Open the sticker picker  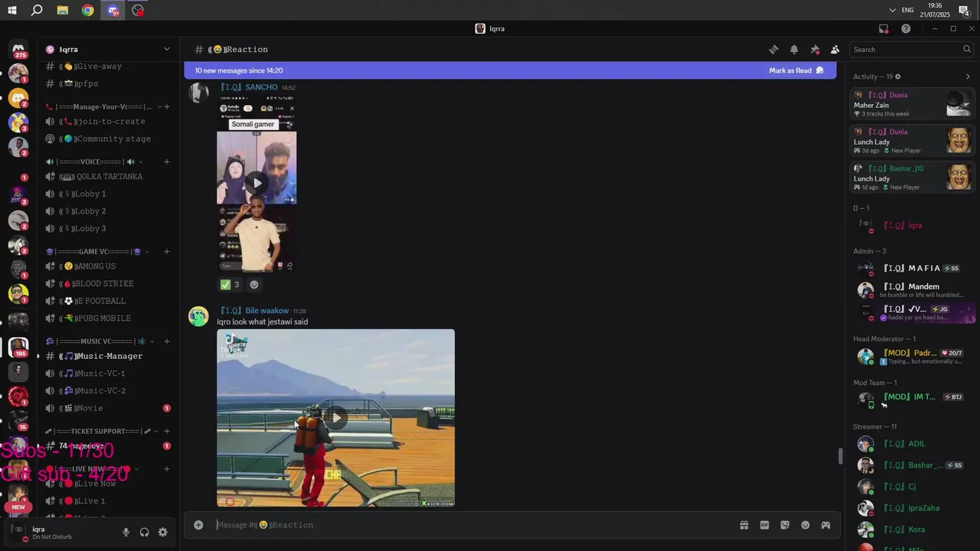[x=785, y=525]
